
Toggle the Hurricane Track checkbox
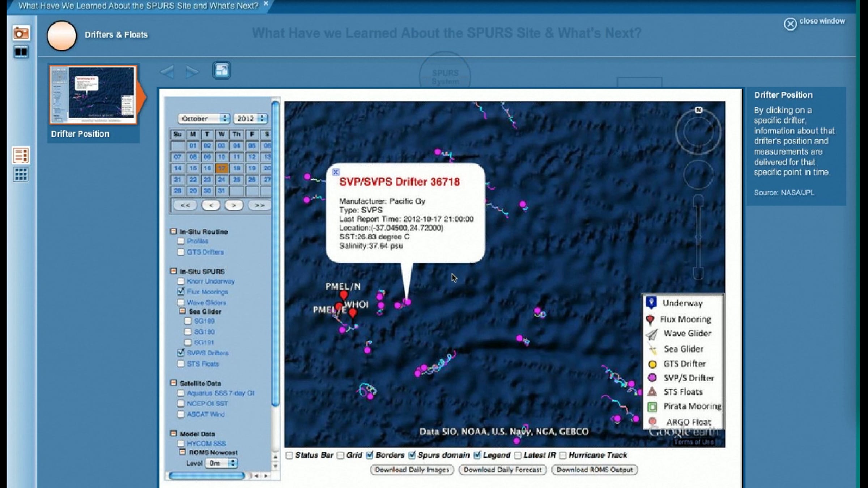coord(563,455)
